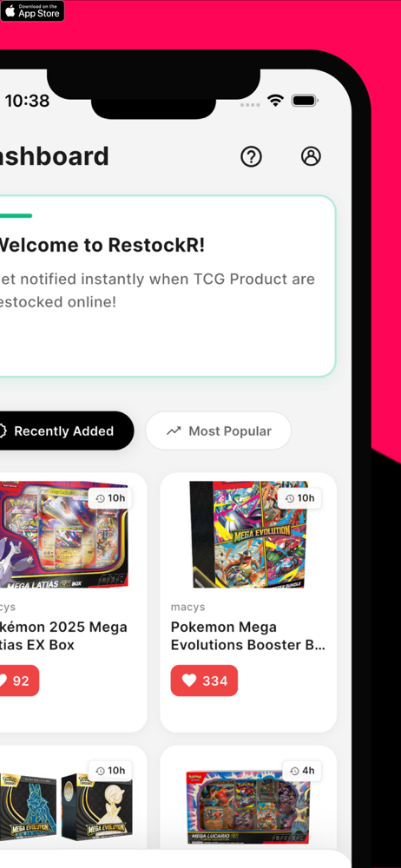Switch to the Most Popular tab

tap(218, 431)
